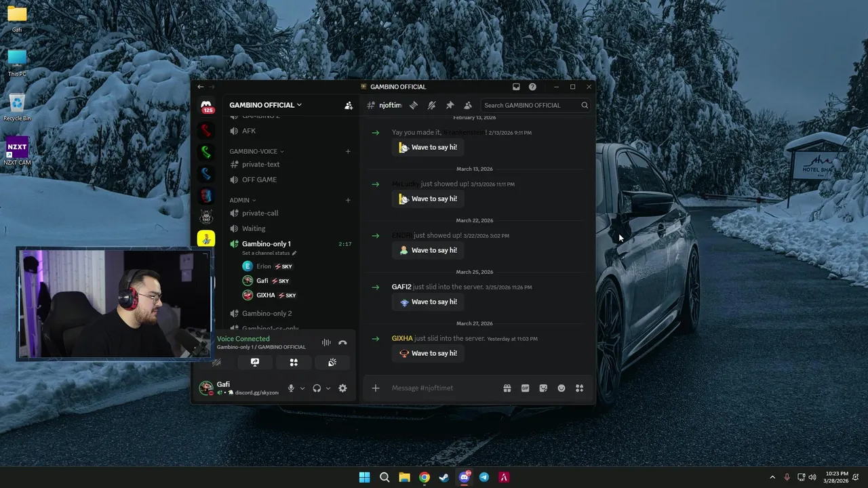Select Recycle Bin desktop icon
868x488 pixels.
coord(17,107)
